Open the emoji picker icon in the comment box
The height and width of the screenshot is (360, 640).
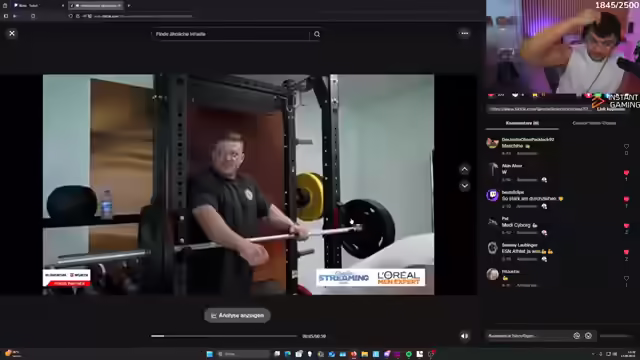pos(588,336)
